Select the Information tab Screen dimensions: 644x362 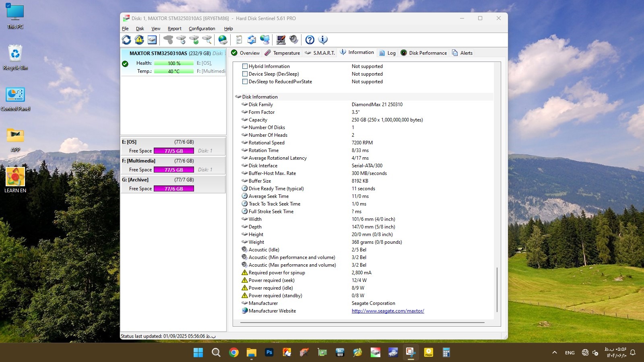click(357, 52)
